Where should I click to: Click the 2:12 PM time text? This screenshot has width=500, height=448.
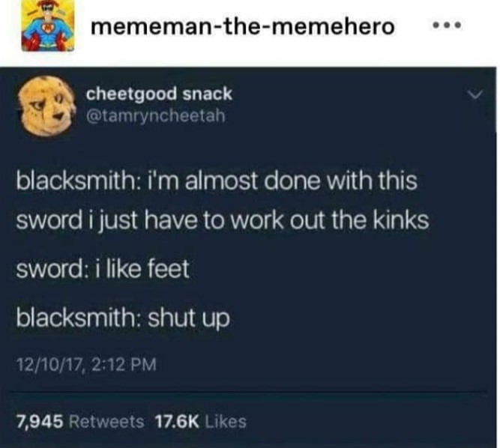click(x=124, y=365)
